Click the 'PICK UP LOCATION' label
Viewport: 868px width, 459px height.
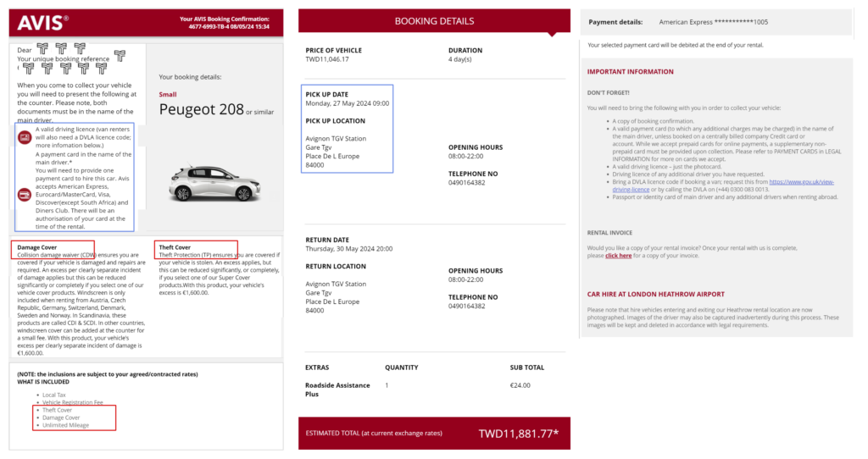(336, 121)
